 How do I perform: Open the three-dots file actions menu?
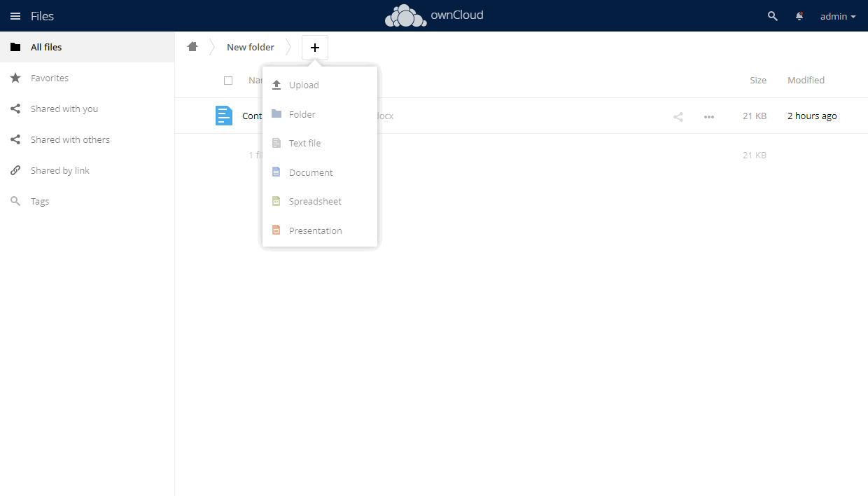(708, 116)
